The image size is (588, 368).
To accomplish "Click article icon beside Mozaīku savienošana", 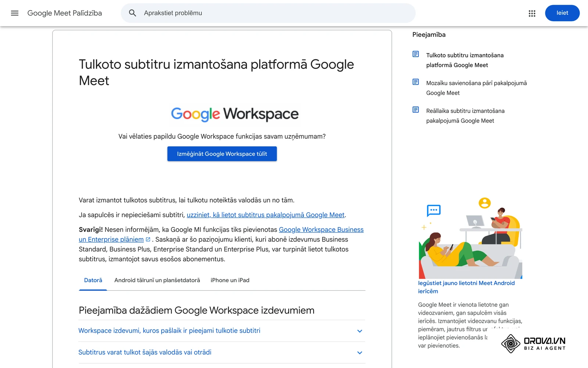I will click(416, 82).
